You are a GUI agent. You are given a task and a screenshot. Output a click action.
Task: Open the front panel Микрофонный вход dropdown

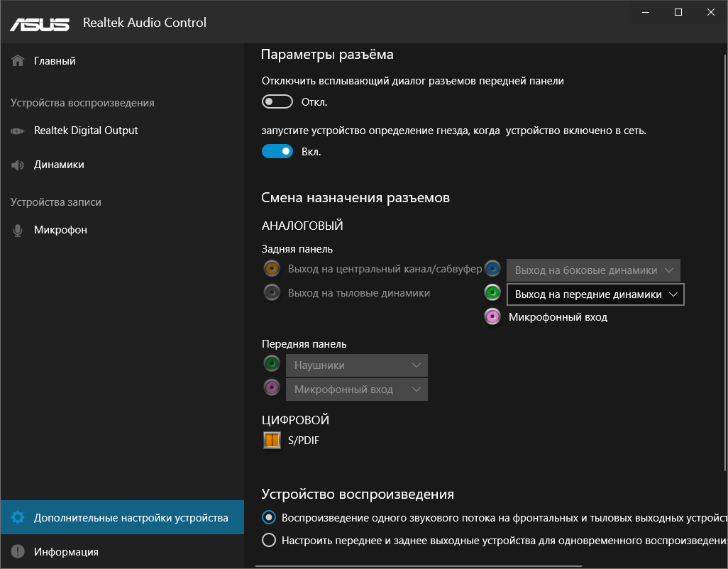click(356, 389)
